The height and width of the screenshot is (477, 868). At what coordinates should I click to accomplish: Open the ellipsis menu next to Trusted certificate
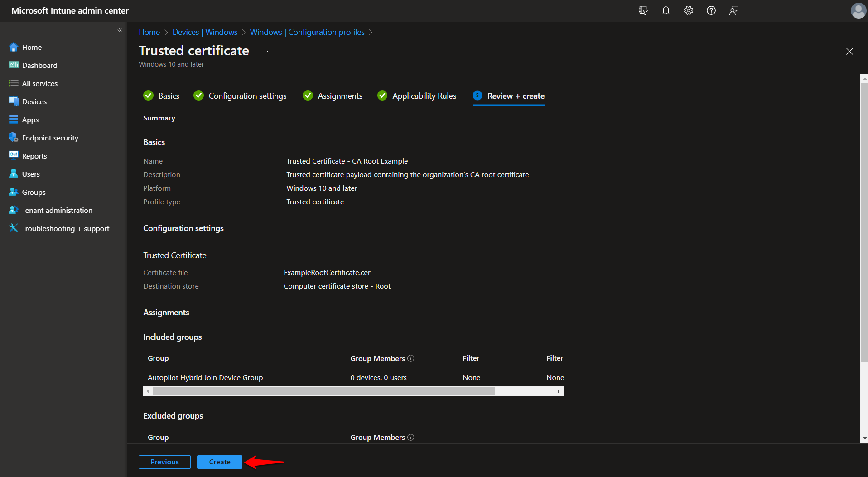coord(267,51)
